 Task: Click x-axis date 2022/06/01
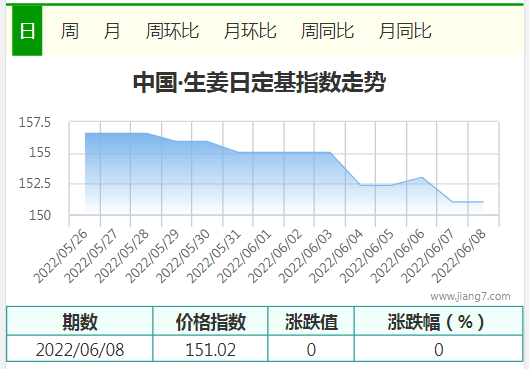click(245, 256)
